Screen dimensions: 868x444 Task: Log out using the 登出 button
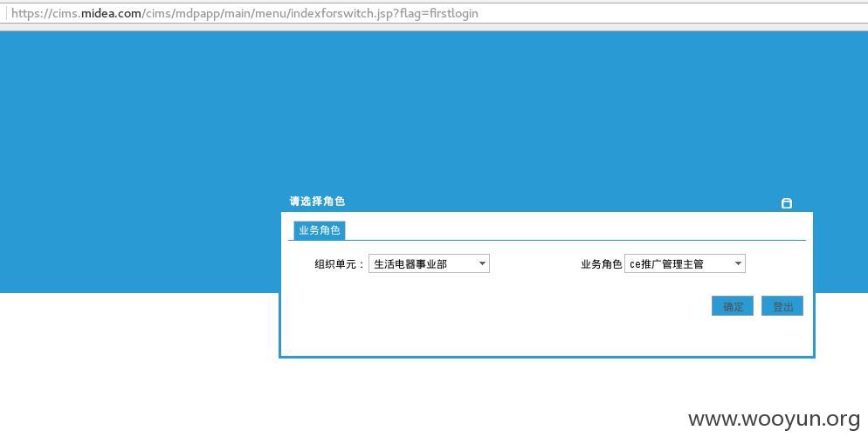pos(782,306)
